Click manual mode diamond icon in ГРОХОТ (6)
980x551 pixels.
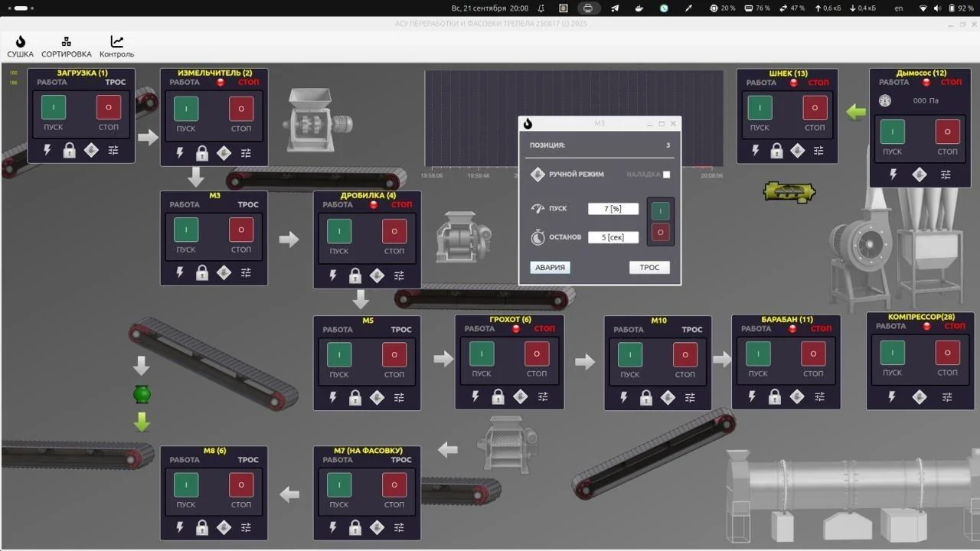pos(521,396)
